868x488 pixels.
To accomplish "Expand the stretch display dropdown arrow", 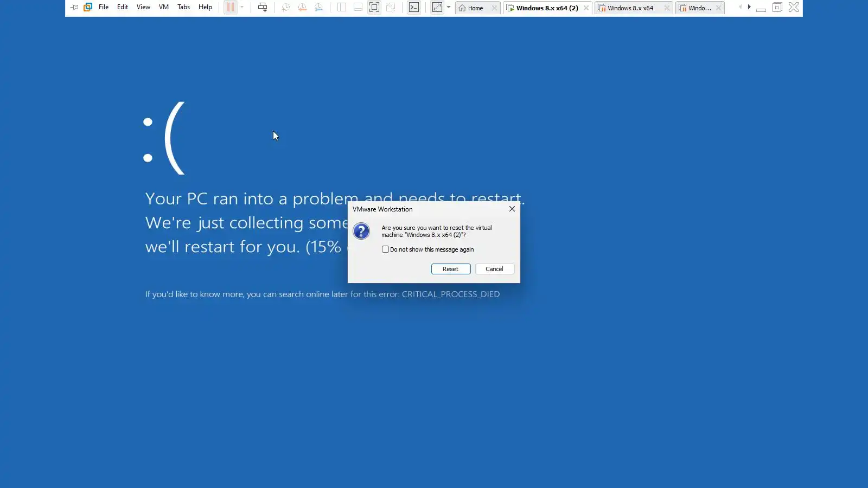I will [449, 7].
